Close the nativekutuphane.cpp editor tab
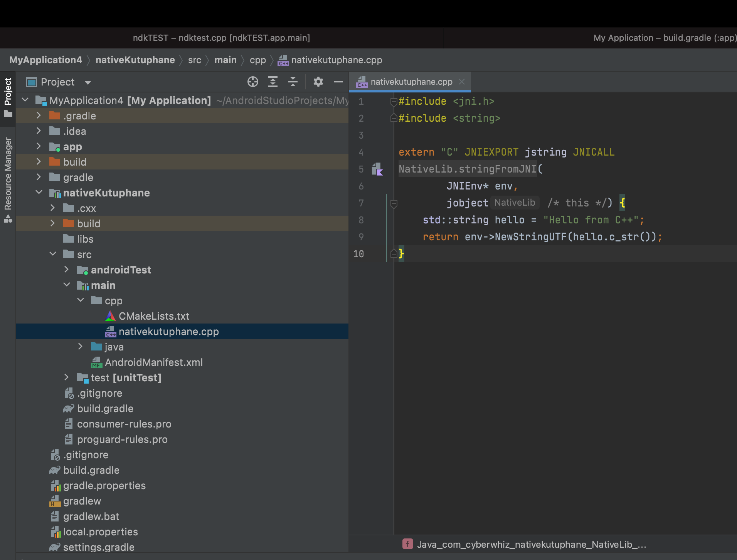The image size is (737, 560). pos(462,82)
